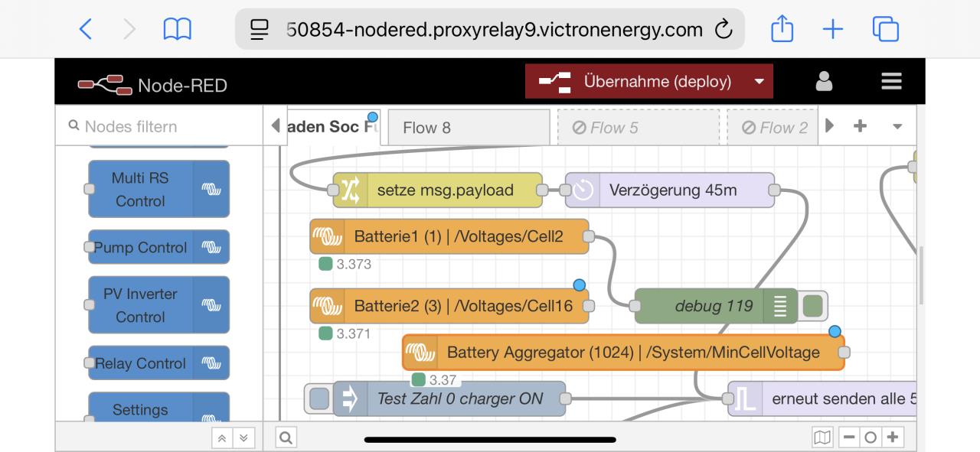Click the Safari share icon
Image resolution: width=980 pixels, height=452 pixels.
[783, 29]
